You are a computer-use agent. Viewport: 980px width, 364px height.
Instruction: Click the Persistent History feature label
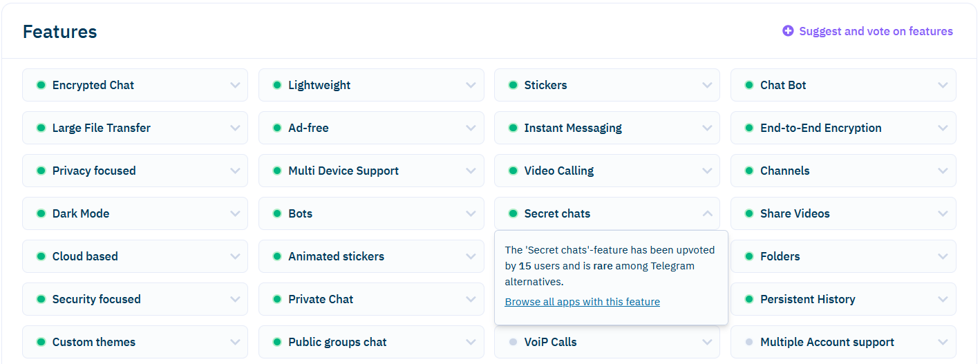[x=807, y=299]
